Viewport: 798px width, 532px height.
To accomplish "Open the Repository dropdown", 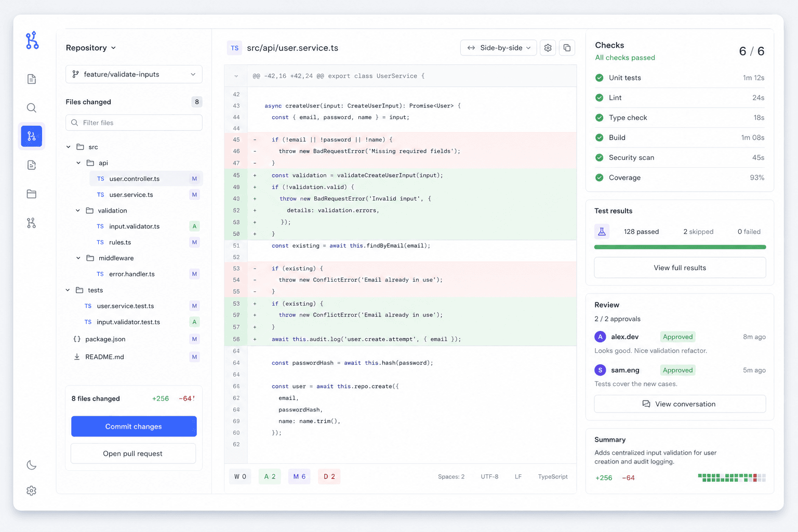I will 91,48.
